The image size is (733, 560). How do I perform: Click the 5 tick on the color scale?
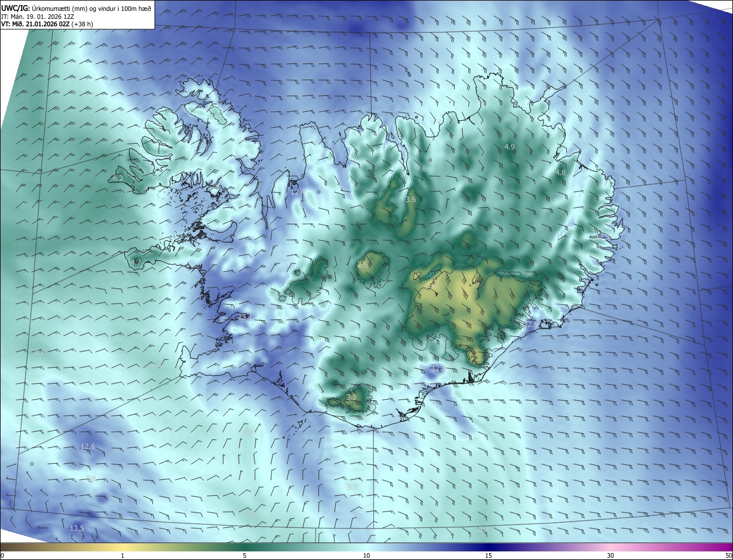pyautogui.click(x=245, y=555)
